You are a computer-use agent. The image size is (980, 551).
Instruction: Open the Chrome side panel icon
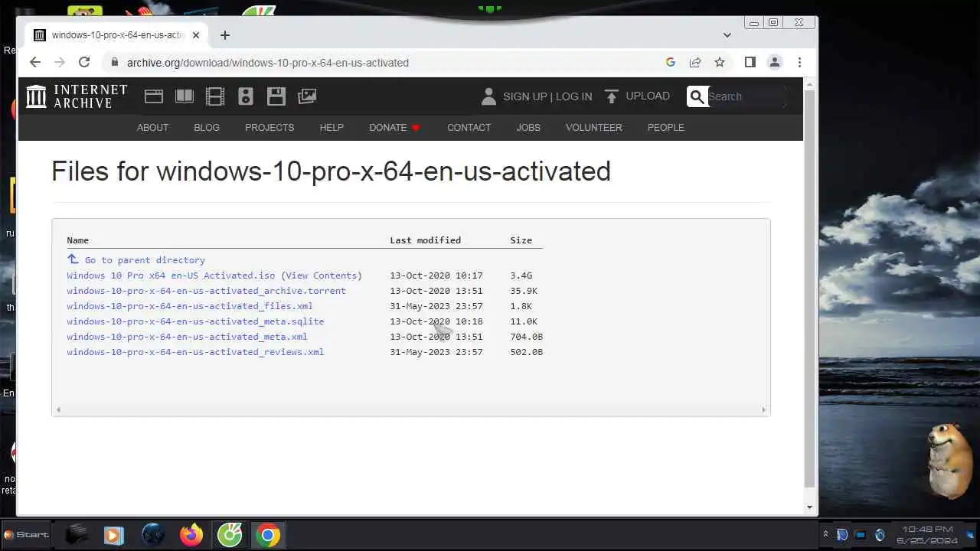tap(750, 63)
